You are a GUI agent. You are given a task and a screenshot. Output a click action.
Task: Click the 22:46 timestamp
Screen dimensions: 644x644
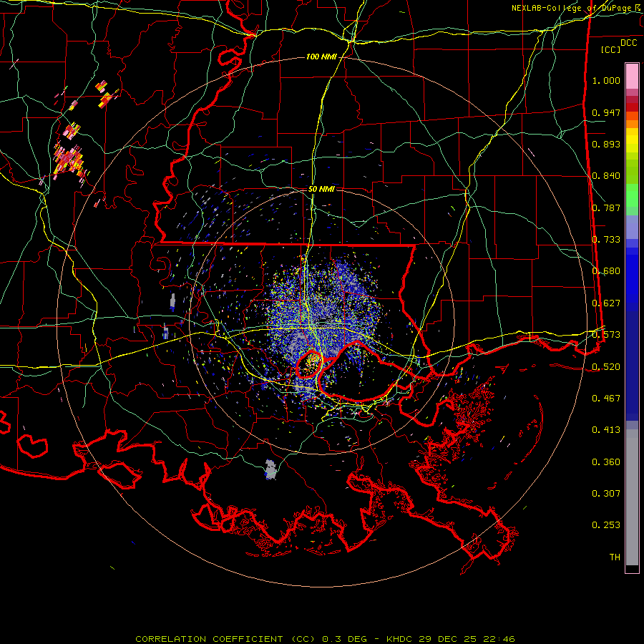tap(499, 639)
